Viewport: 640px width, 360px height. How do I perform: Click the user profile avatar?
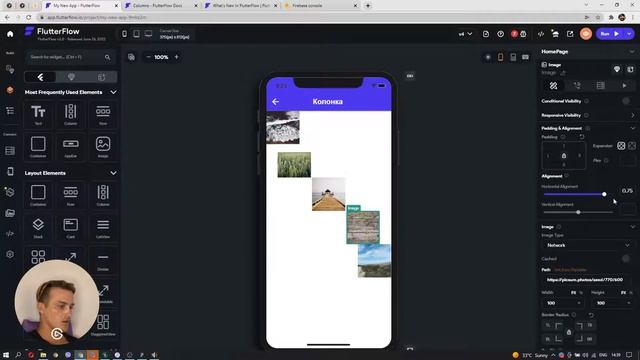[x=586, y=34]
